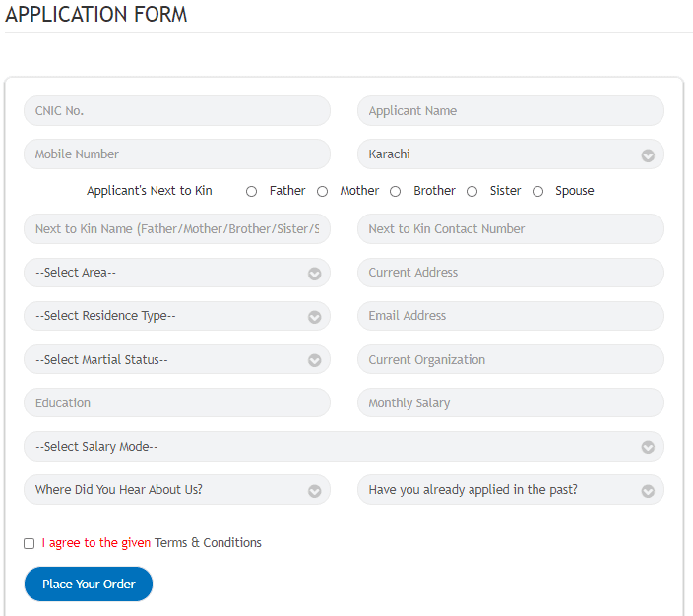This screenshot has width=693, height=616.
Task: Open the Karachi city dropdown
Action: click(510, 154)
